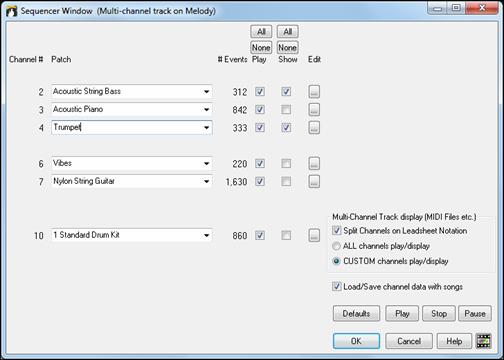Viewport: 504px width, 360px height.
Task: Click the 220 events value
Action: coord(240,164)
